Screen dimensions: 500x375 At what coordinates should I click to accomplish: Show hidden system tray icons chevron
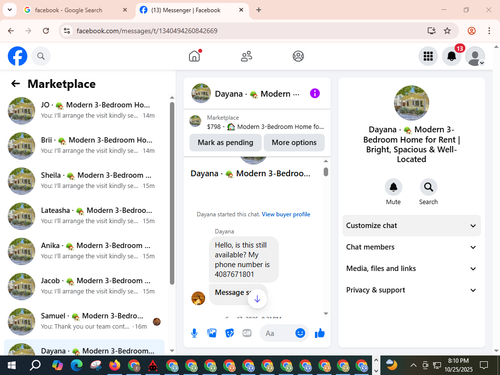coord(413,365)
